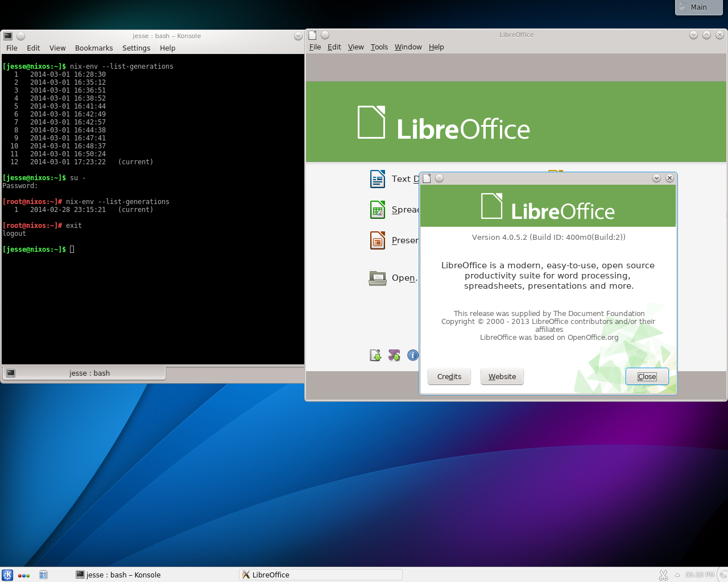This screenshot has width=728, height=582.
Task: Open the Settings menu in Konsole
Action: point(136,48)
